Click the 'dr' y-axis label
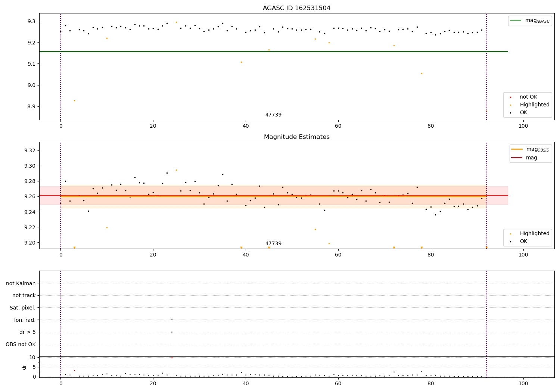The height and width of the screenshot is (392, 560). click(24, 367)
